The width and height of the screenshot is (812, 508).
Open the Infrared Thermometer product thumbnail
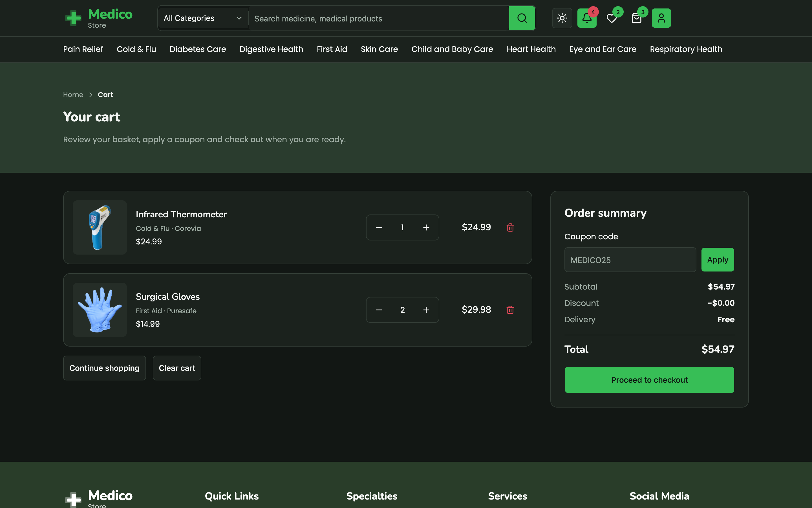(100, 227)
